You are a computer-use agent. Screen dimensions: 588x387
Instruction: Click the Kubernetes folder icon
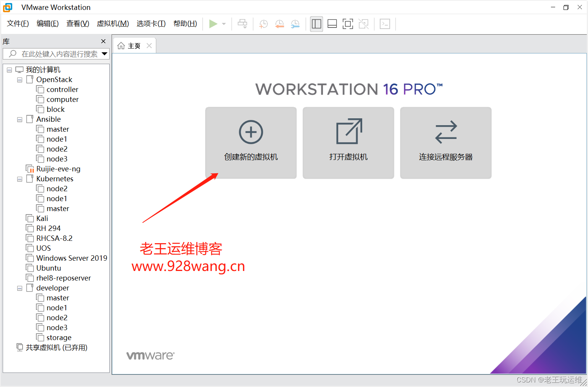[x=30, y=179]
